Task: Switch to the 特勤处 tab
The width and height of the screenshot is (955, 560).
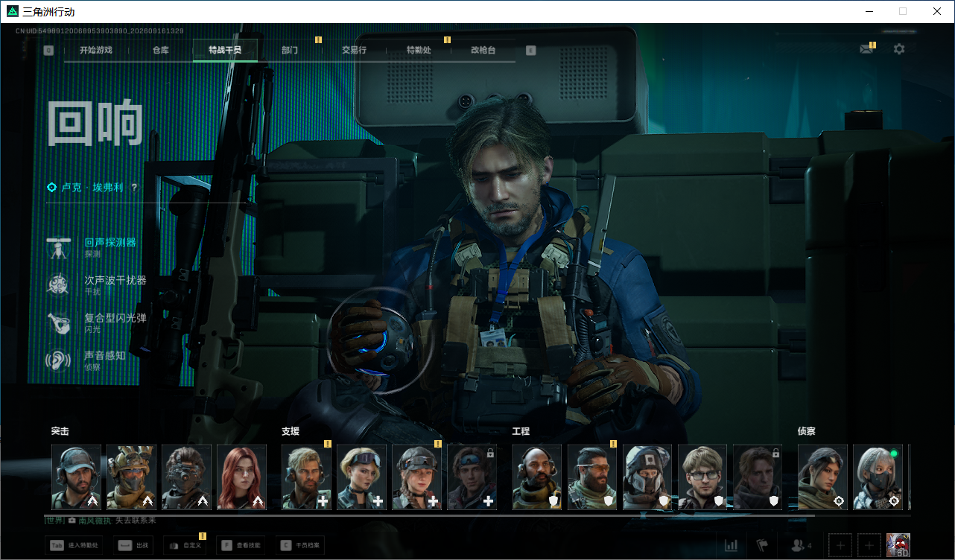Action: pos(419,51)
